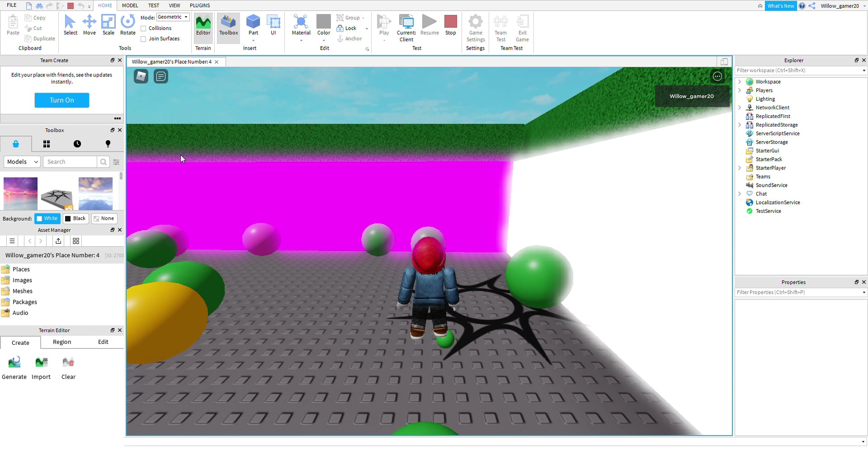This screenshot has width=868, height=461.
Task: Click the Turn On button for Team Create
Action: [61, 100]
